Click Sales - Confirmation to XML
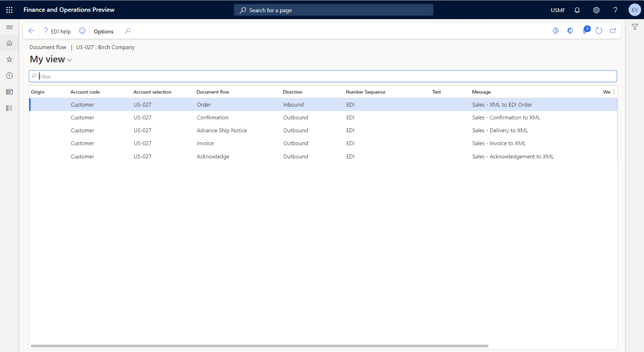The image size is (644, 352). [x=506, y=117]
